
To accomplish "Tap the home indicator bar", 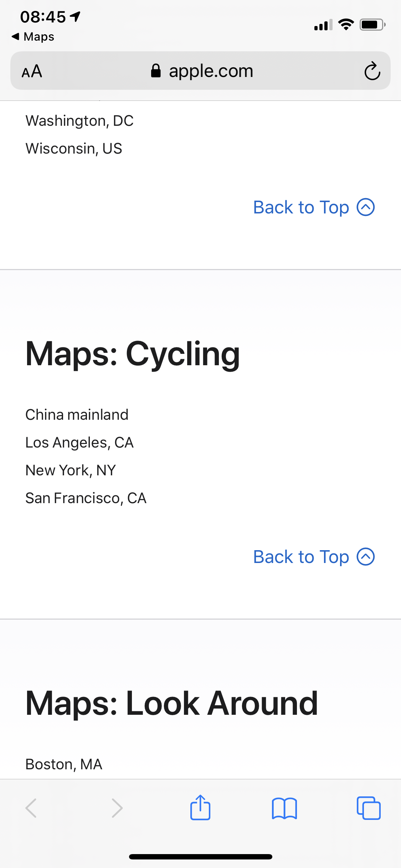I will coord(200,857).
